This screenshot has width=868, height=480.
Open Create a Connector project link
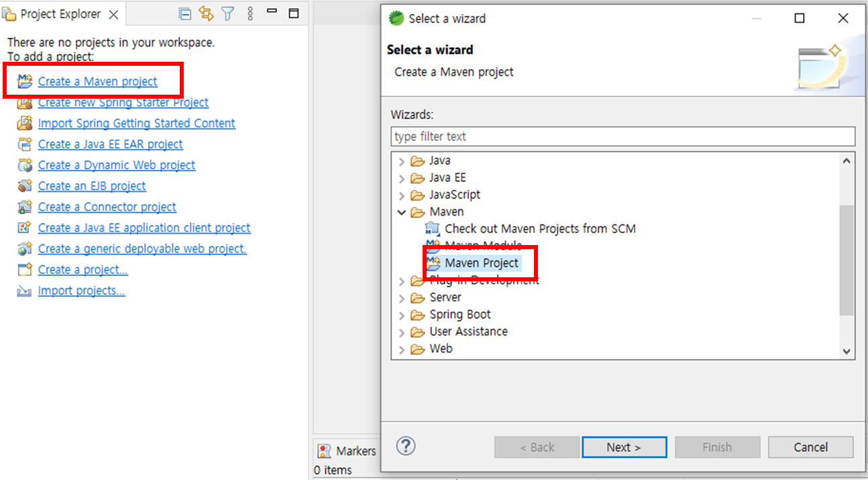(x=107, y=207)
